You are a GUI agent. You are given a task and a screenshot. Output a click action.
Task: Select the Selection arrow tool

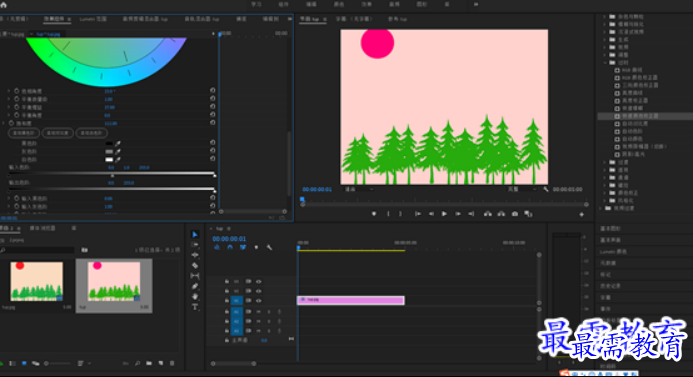pyautogui.click(x=195, y=234)
